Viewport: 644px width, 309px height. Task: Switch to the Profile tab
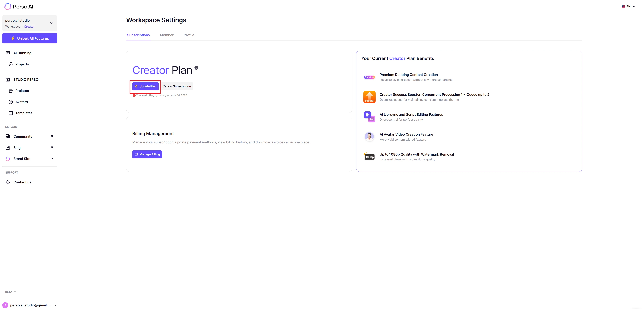tap(189, 35)
